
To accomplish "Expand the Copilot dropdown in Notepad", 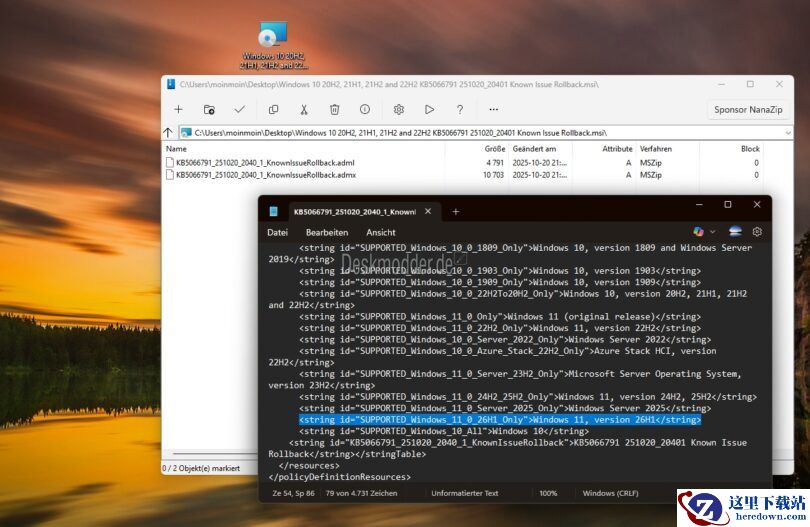I will pos(712,232).
